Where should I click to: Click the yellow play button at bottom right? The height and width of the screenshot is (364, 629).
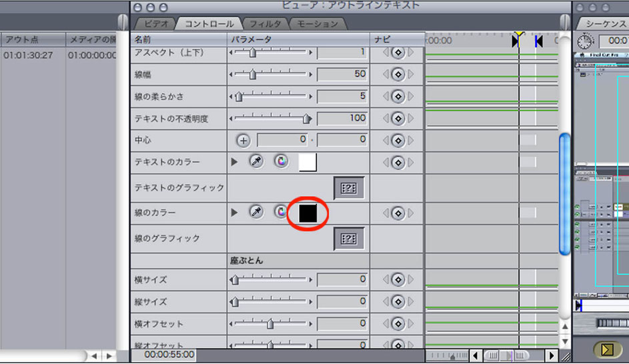(606, 349)
